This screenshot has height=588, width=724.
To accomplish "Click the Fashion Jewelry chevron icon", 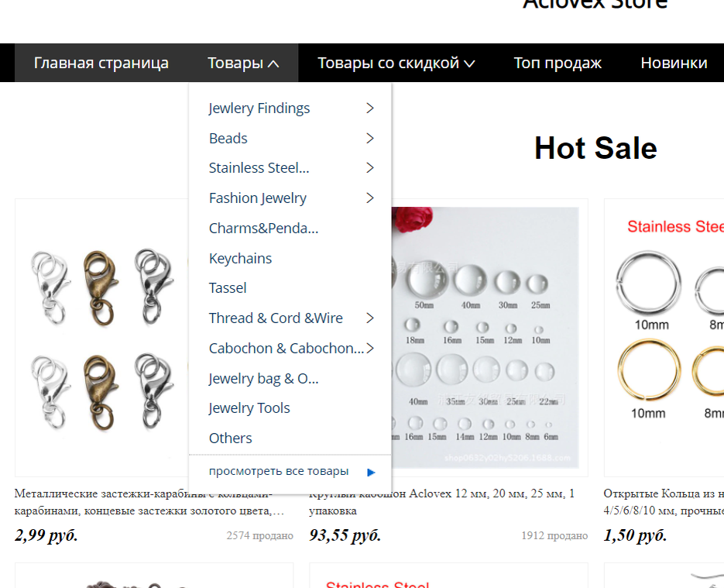I will pos(370,198).
